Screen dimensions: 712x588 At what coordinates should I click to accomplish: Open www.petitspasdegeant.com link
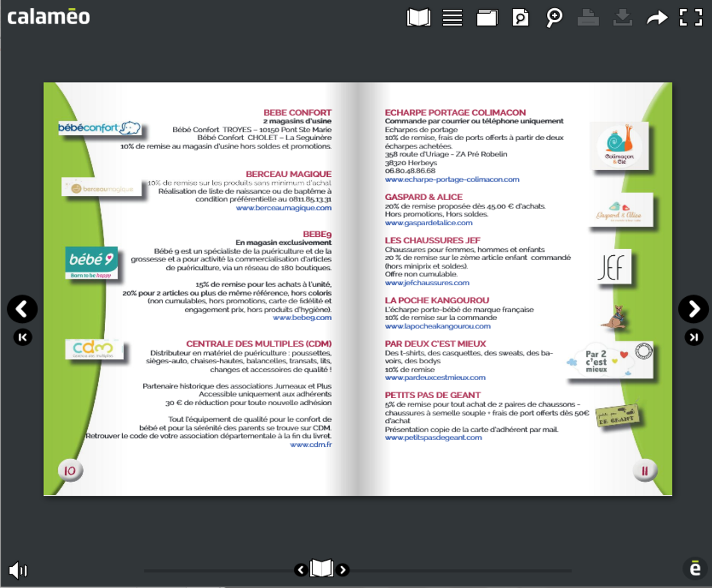pyautogui.click(x=433, y=437)
